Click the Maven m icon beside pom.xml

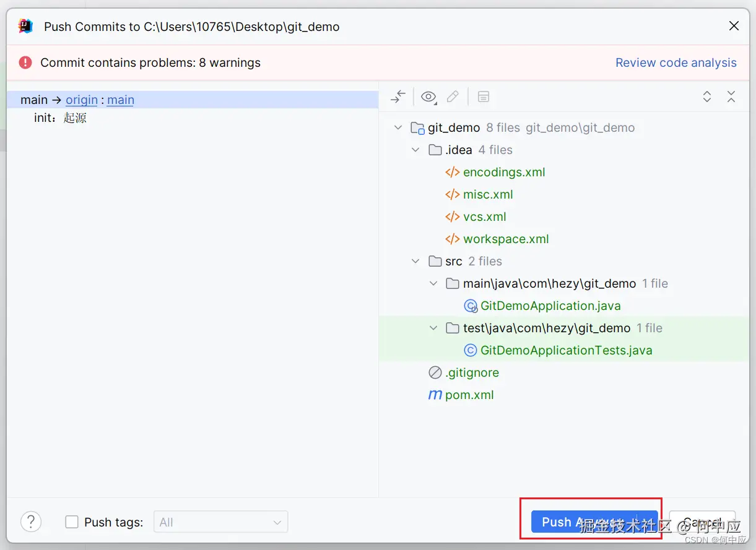click(435, 395)
